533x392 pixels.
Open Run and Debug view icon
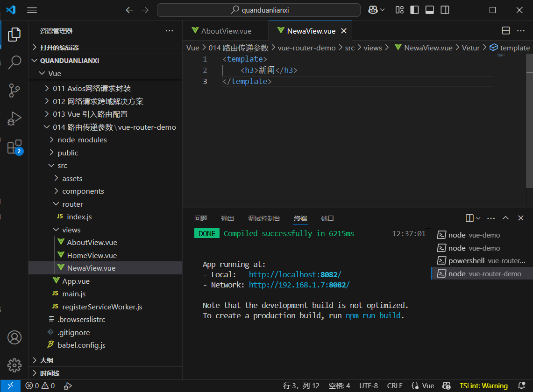pos(14,119)
